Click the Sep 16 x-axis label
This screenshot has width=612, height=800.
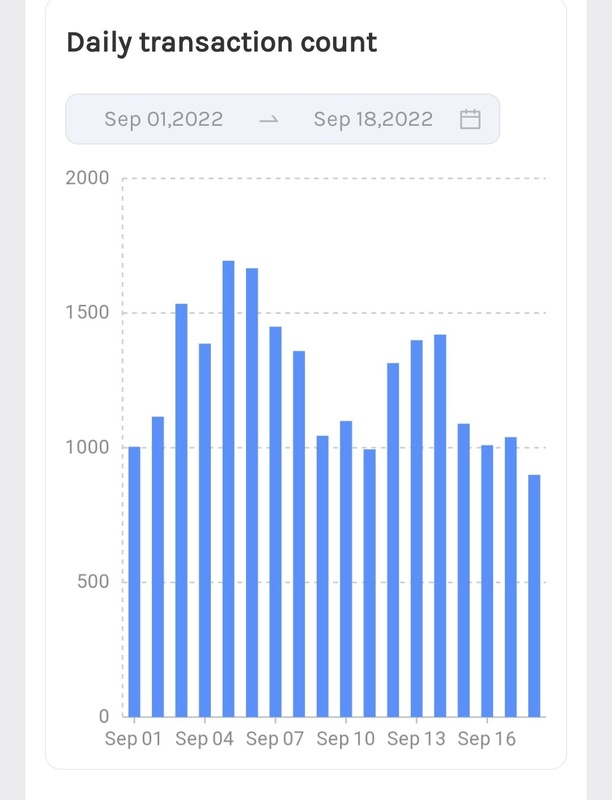tap(486, 740)
